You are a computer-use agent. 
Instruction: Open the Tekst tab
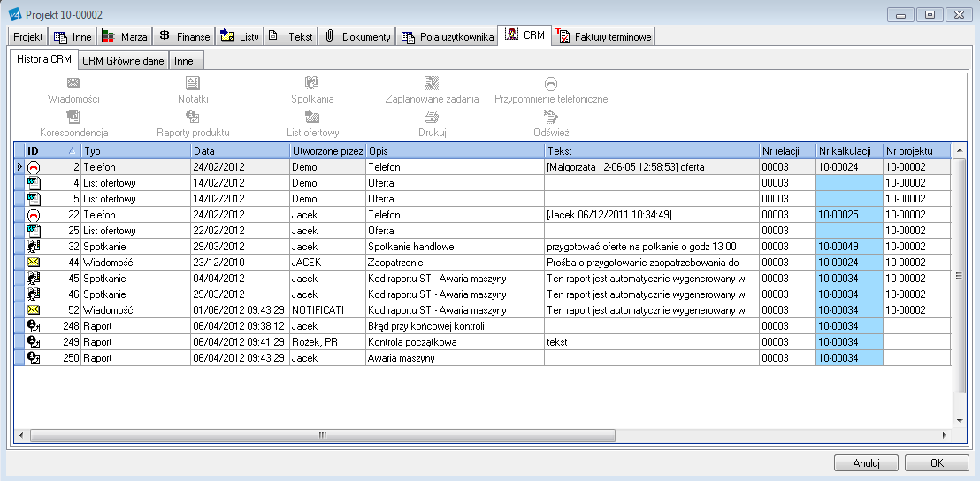(291, 37)
